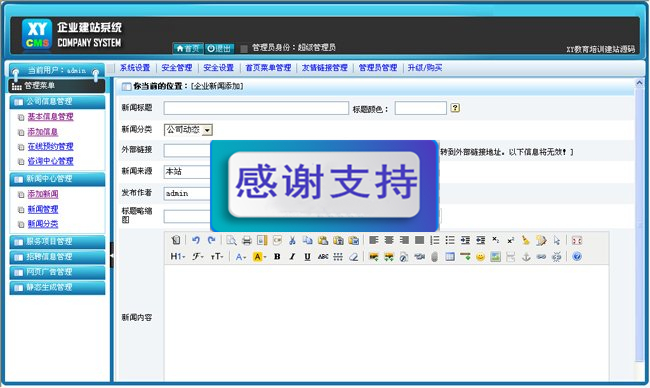Screen dimensions: 650x388
Task: Open the 安全设置 menu
Action: pos(218,68)
